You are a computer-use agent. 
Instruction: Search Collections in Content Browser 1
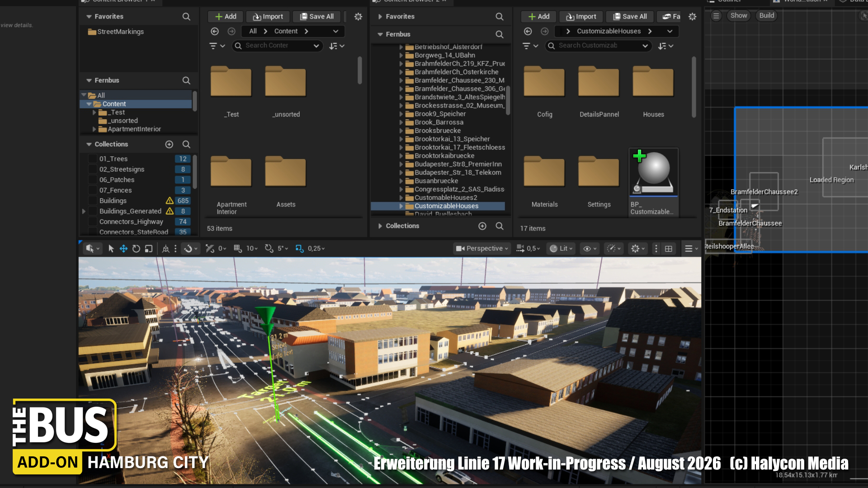click(x=186, y=144)
